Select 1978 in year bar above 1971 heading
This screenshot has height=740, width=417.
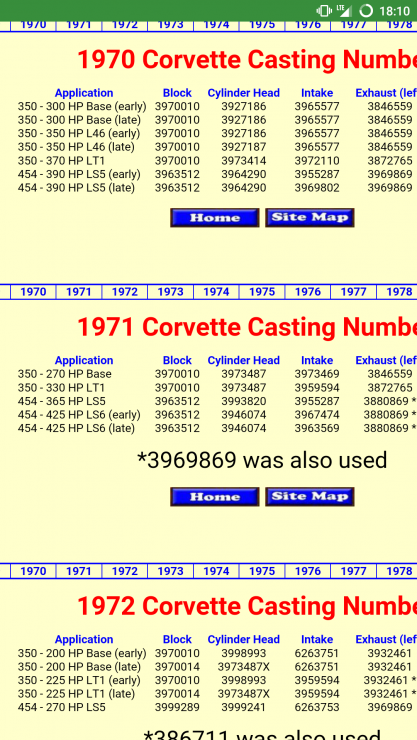point(399,292)
